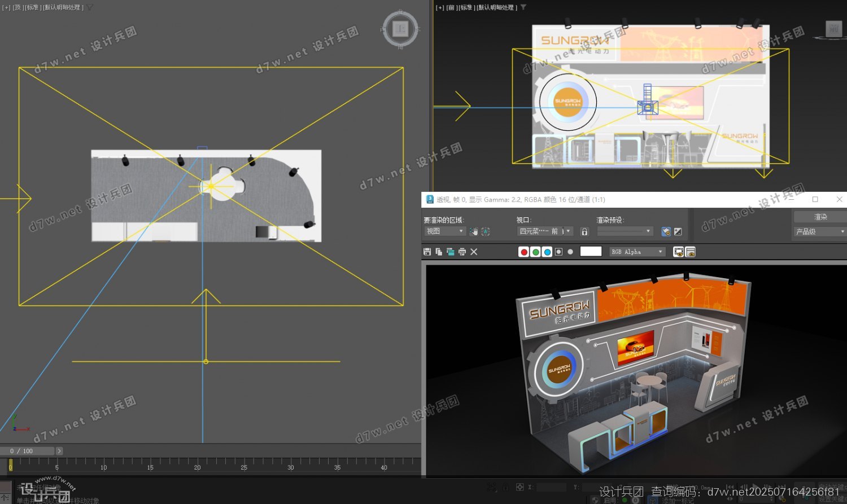Click the top viewport ViewCube
Screen dimensions: 847x504
point(400,28)
